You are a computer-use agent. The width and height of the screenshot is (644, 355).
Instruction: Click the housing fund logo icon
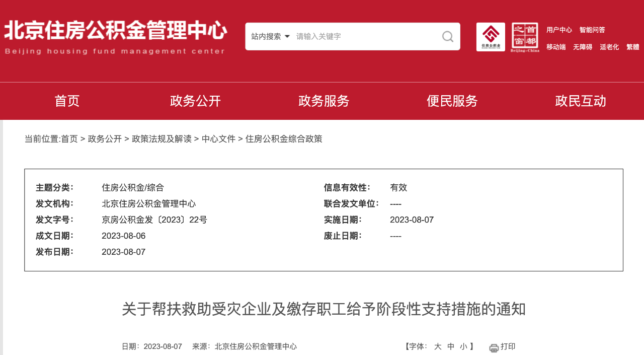tap(491, 37)
